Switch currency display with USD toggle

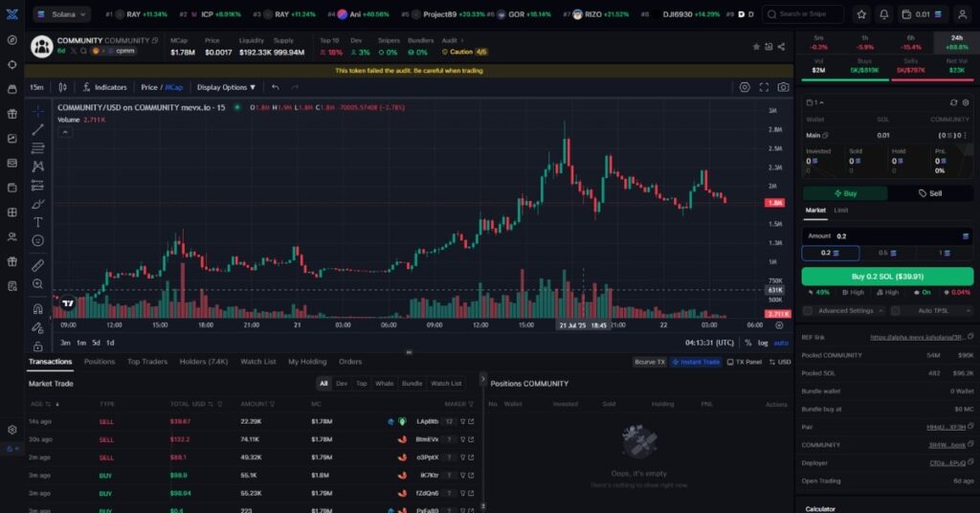pos(780,362)
